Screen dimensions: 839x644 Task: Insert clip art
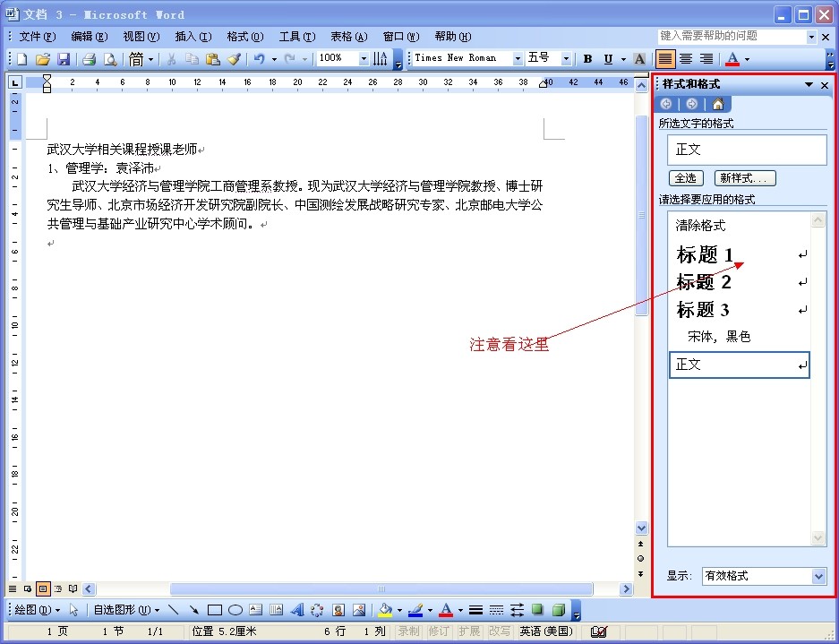tap(338, 610)
